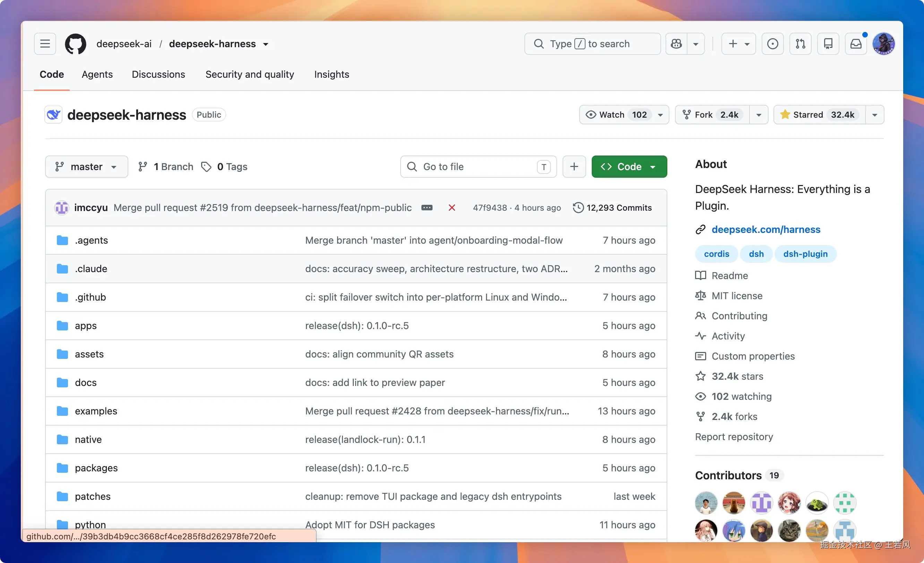This screenshot has width=924, height=563.
Task: Open the create new plus dropdown
Action: click(x=738, y=44)
